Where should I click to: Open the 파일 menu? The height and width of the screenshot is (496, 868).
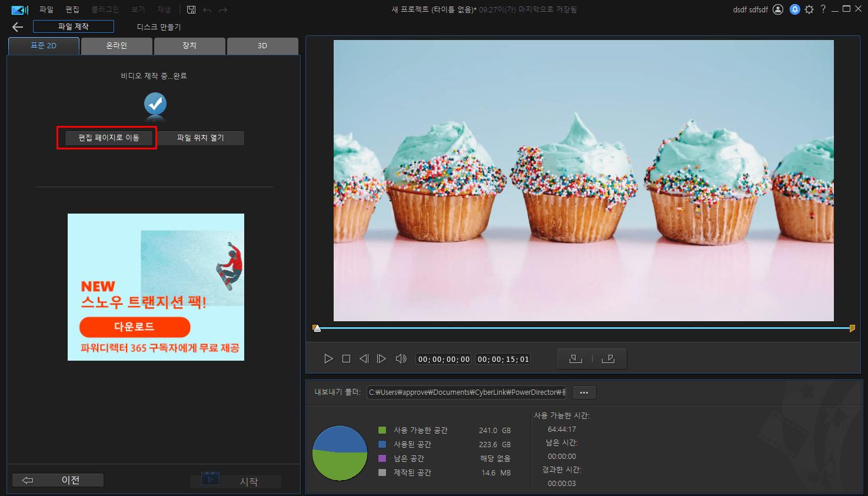coord(46,9)
